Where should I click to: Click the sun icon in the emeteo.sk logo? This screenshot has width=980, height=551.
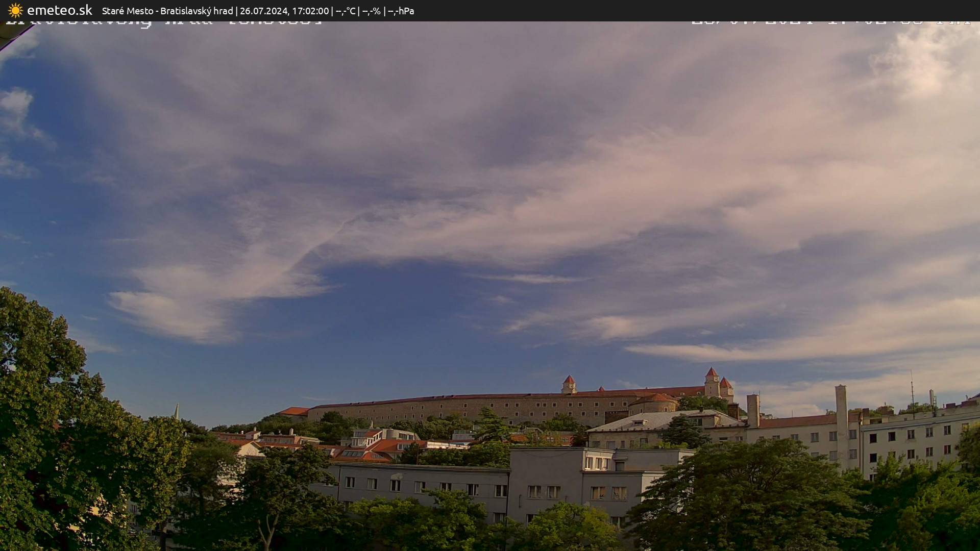[x=16, y=10]
